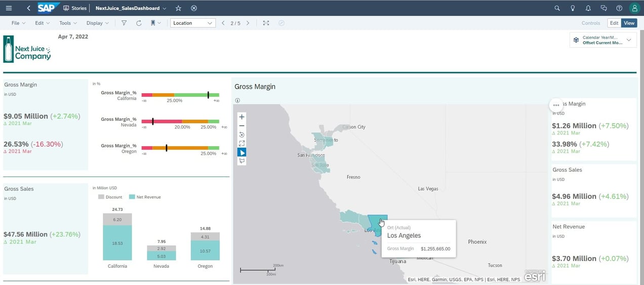Mark story as favorite with star icon

coord(178,8)
